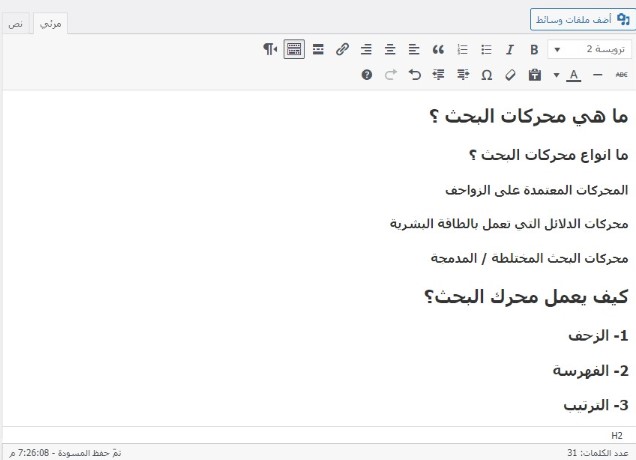
Task: Clear formatting with the eraser icon
Action: pyautogui.click(x=510, y=75)
